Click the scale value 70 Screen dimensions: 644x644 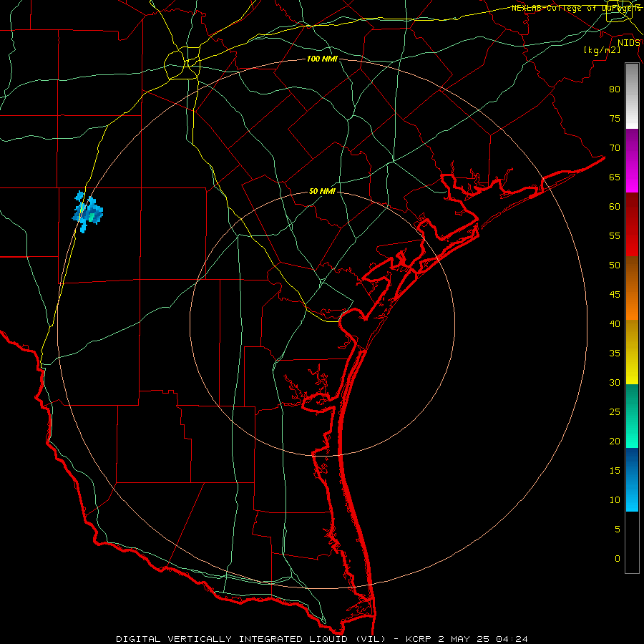(x=615, y=148)
